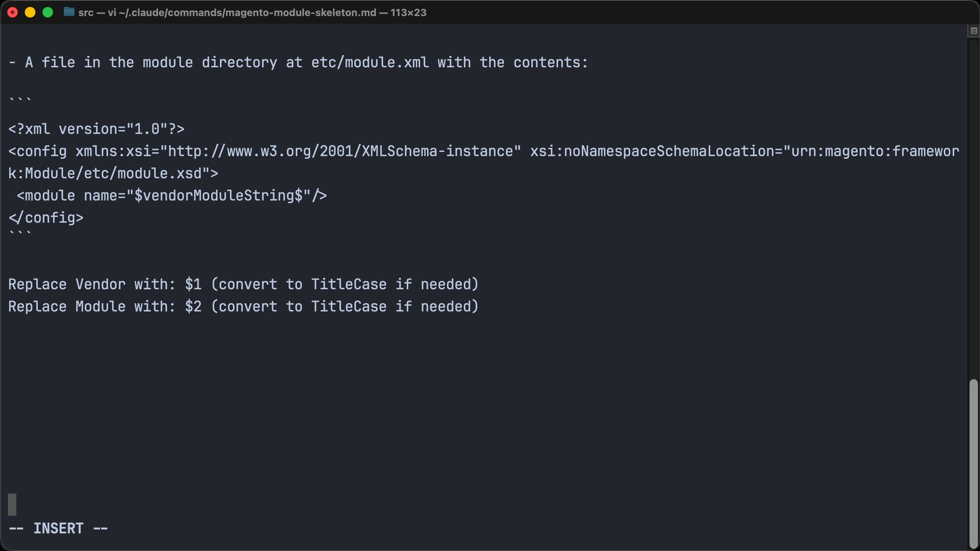Click the "$1" placeholder in Replace Vendor line

193,284
